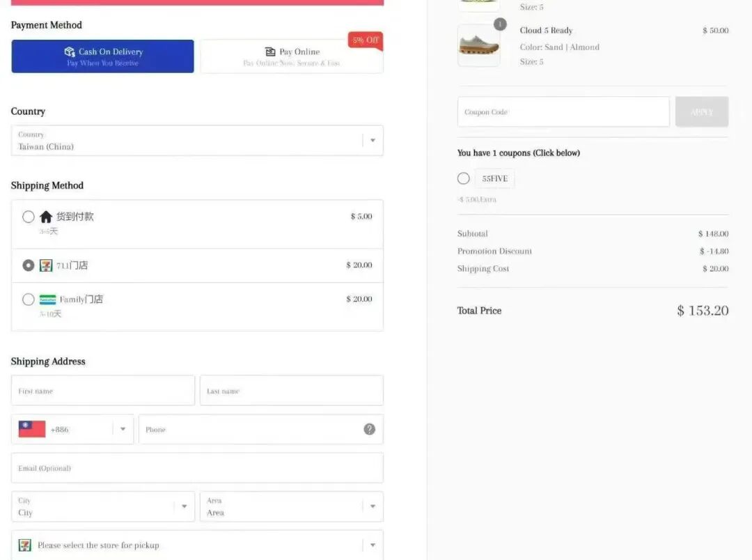Choose Pay Online payment option

point(292,56)
